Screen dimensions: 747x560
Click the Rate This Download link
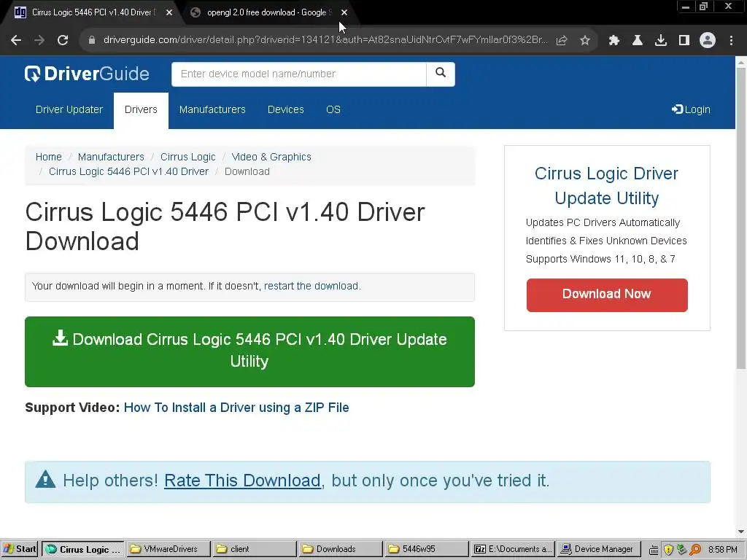242,481
